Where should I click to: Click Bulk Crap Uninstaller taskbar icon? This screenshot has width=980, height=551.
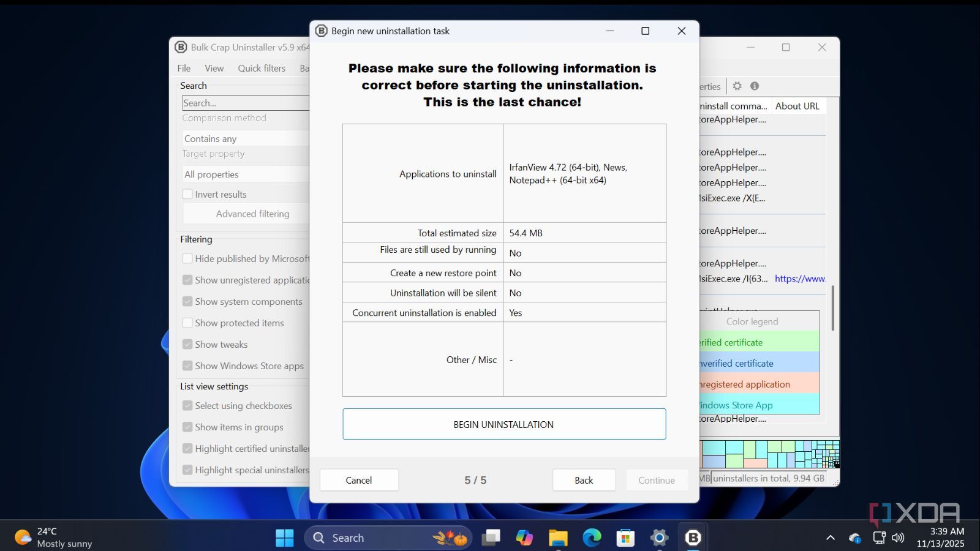[x=693, y=538]
